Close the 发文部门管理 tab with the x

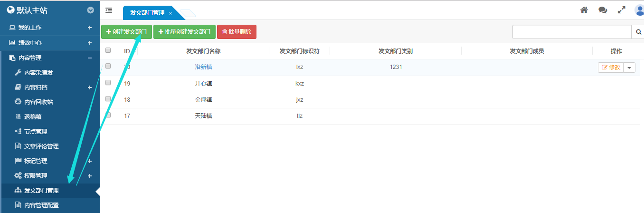click(170, 14)
